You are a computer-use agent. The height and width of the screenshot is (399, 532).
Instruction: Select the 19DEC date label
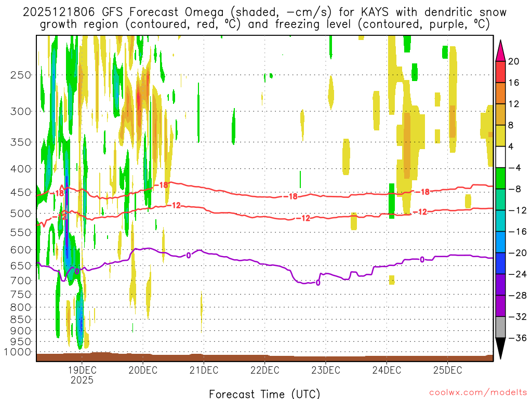click(x=82, y=370)
